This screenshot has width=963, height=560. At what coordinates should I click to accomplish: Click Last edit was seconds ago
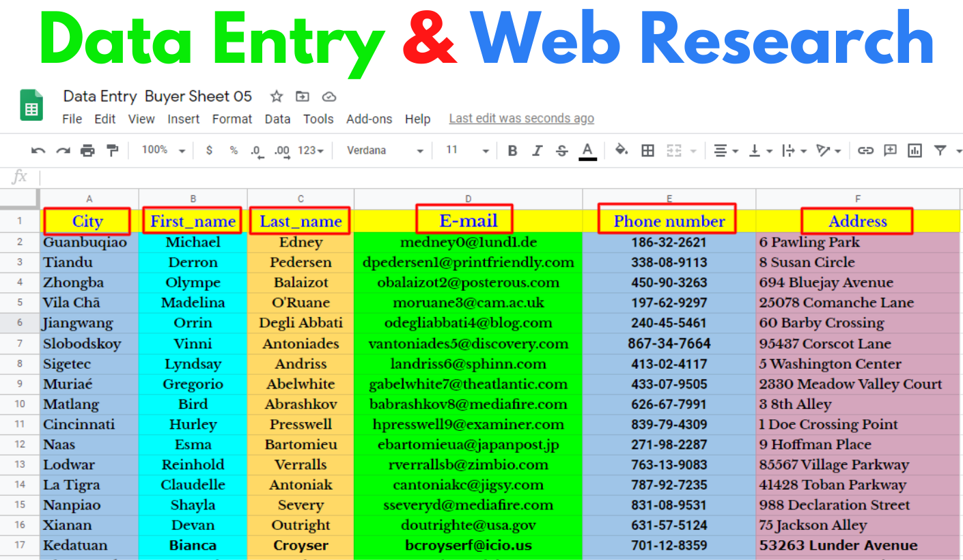[x=521, y=118]
